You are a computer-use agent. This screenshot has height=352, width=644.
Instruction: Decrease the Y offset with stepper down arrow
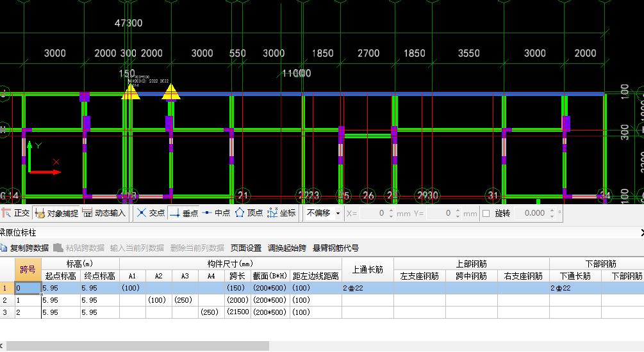(458, 216)
